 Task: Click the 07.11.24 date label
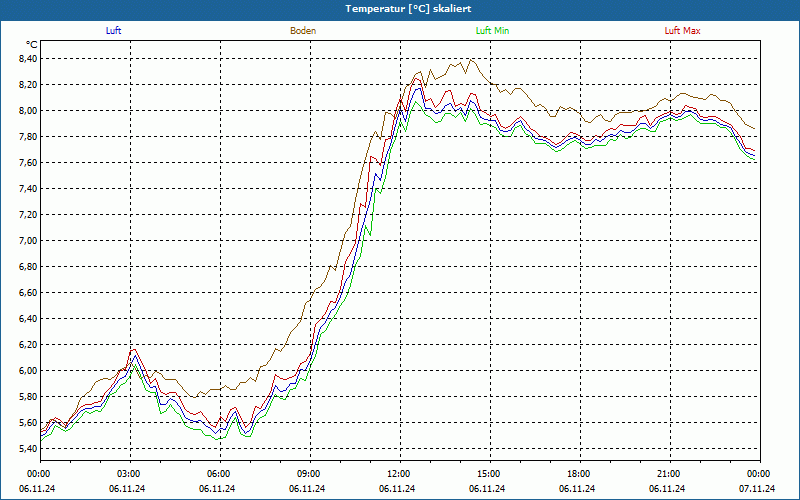pyautogui.click(x=757, y=488)
